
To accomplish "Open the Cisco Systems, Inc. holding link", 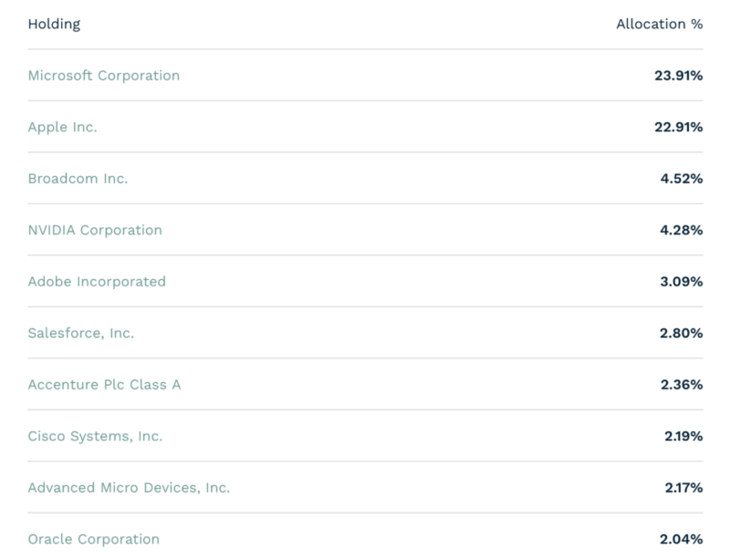I will (x=95, y=436).
